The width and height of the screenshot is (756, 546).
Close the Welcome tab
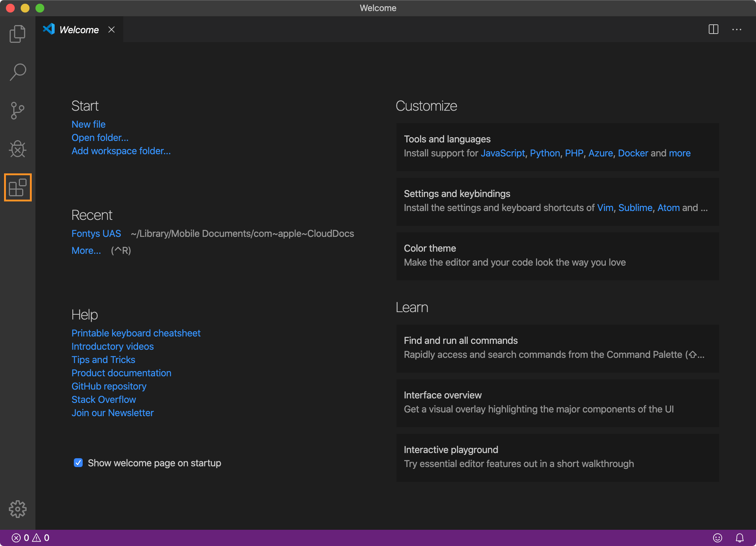(x=111, y=30)
